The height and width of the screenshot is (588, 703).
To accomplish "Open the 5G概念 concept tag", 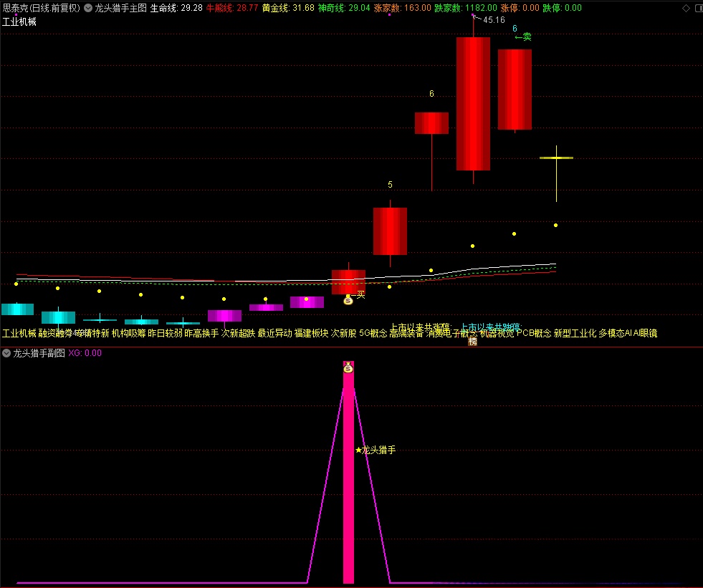I will pos(373,333).
